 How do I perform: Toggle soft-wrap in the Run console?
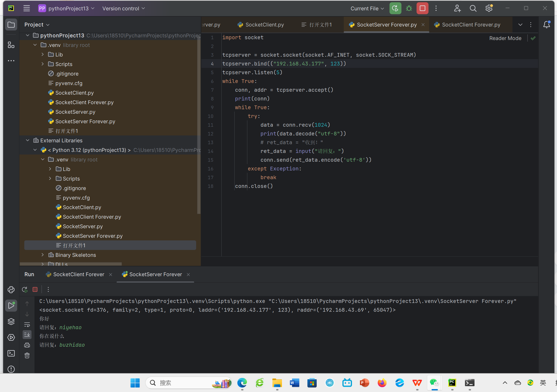27,324
